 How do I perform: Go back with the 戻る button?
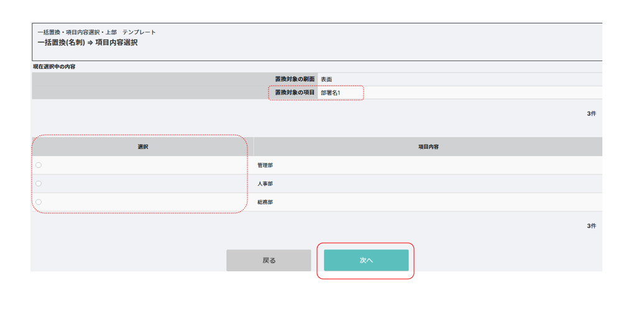tap(269, 260)
